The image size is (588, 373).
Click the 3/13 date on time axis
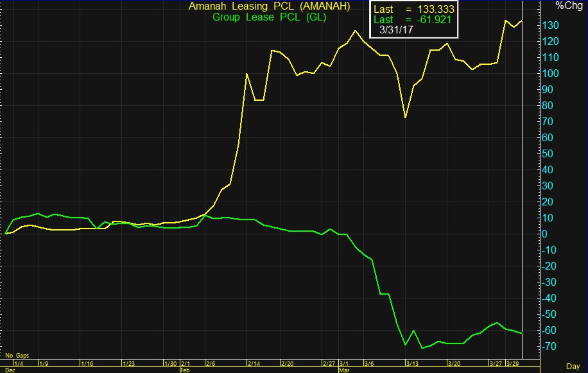(412, 363)
